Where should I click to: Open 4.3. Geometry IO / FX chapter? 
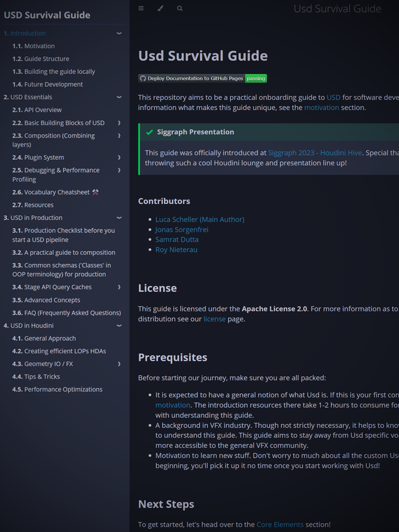[43, 364]
